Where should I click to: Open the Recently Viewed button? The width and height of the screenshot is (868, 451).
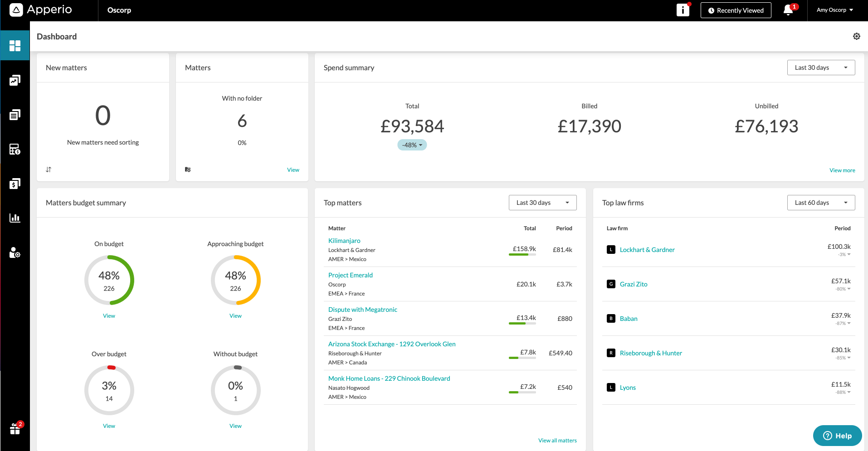pos(736,10)
